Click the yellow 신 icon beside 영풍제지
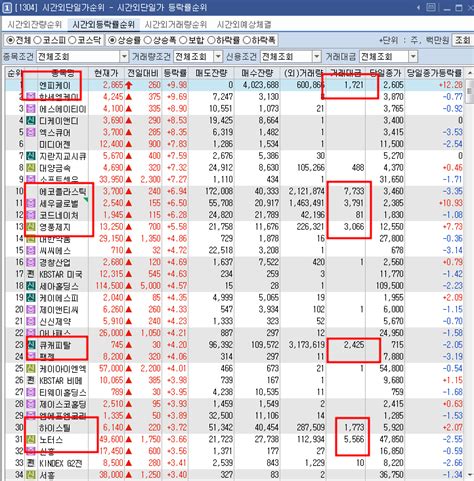Image resolution: width=474 pixels, height=481 pixels. tap(31, 227)
